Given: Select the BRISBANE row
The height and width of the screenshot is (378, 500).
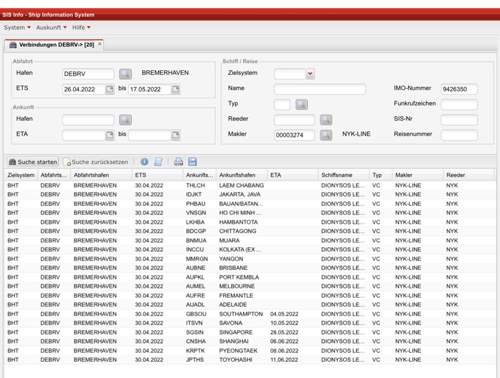Looking at the screenshot, I should (250, 268).
